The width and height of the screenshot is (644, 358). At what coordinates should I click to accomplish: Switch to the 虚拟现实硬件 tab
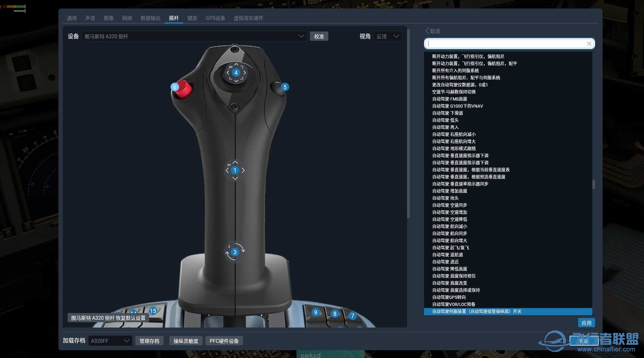[x=248, y=18]
